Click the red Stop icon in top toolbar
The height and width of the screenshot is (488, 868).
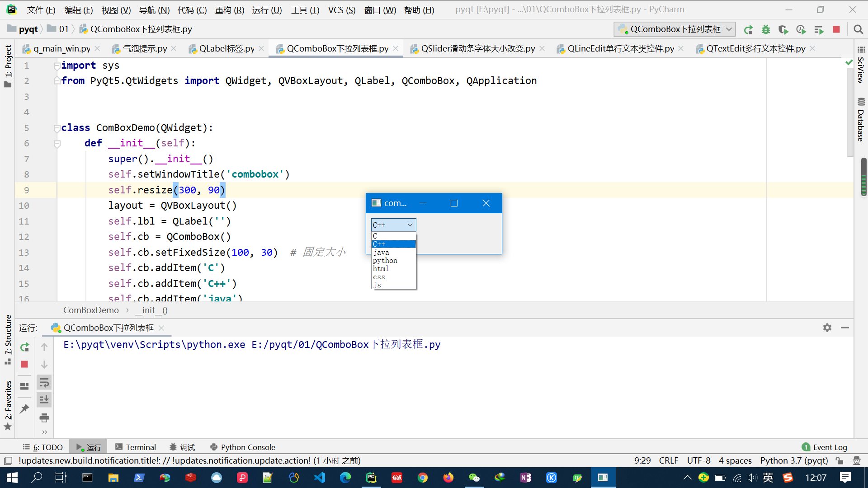tap(836, 30)
